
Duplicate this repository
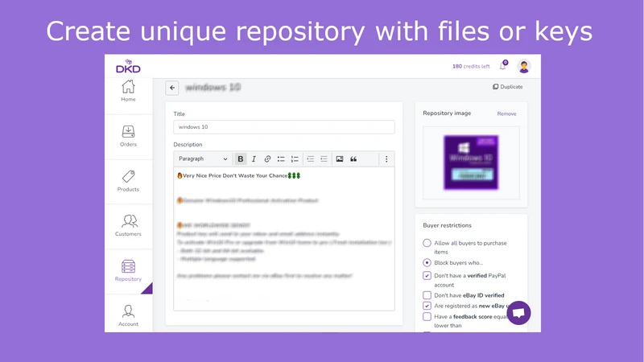pos(508,87)
